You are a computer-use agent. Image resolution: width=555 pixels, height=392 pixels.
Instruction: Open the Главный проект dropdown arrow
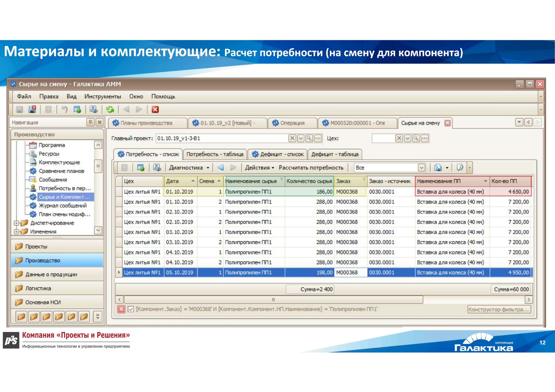pos(301,138)
